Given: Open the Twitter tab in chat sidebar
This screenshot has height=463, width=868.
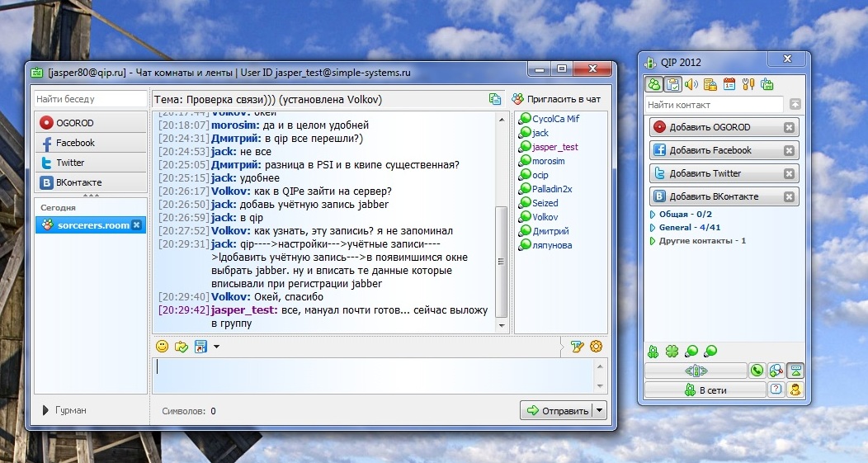Looking at the screenshot, I should [91, 163].
